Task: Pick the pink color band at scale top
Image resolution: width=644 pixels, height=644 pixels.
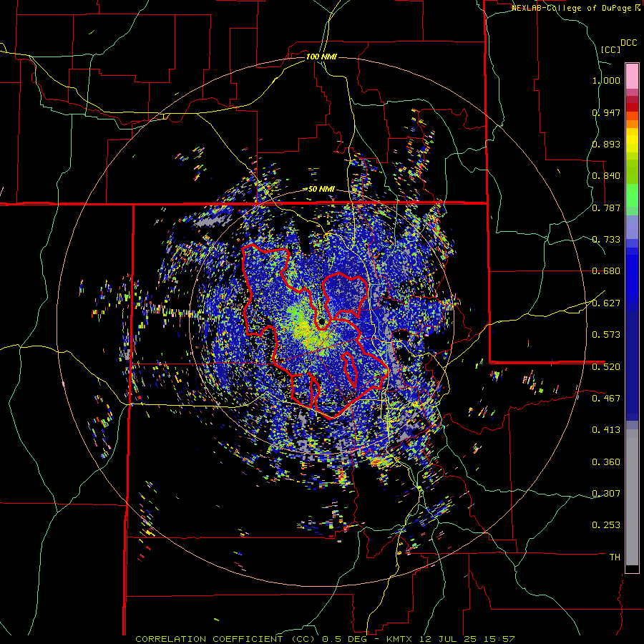Action: pyautogui.click(x=632, y=76)
